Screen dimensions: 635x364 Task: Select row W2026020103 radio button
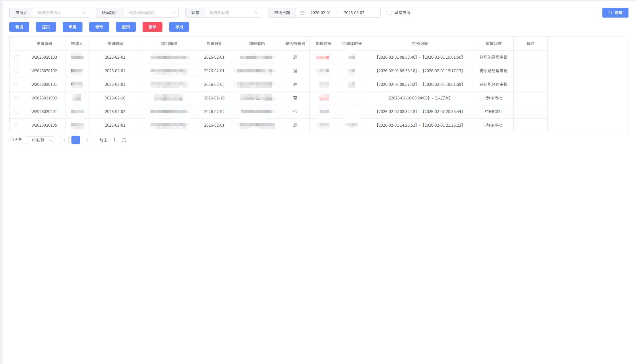point(16,57)
